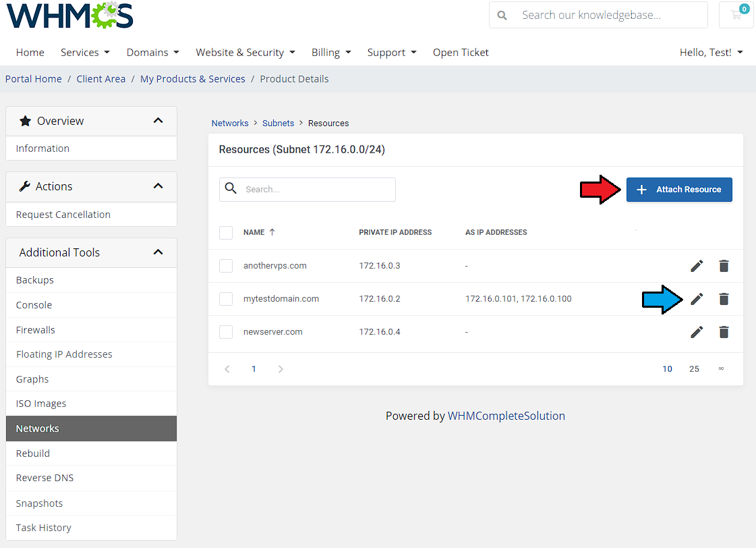Open the Services dropdown menu

tap(85, 53)
